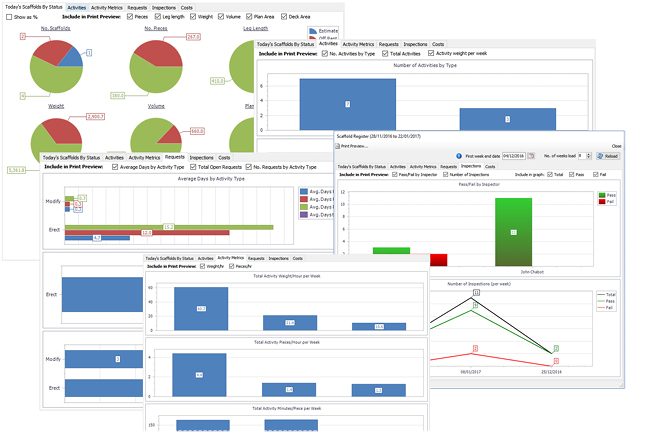Viewport: 650px width, 432px height.
Task: Click the No. Pieces chart heading link
Action: (156, 28)
